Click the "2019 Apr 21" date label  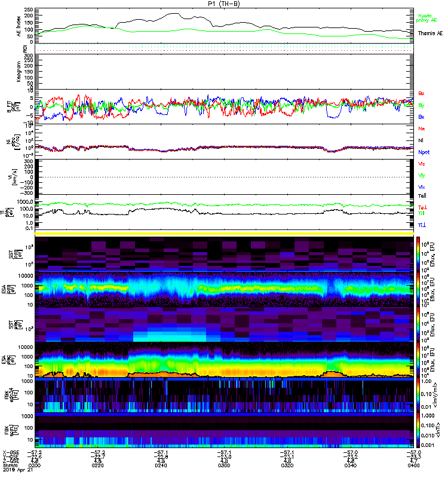18,470
